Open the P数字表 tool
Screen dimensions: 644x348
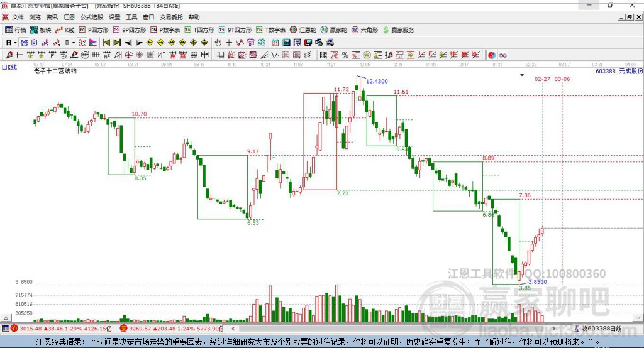pos(165,30)
